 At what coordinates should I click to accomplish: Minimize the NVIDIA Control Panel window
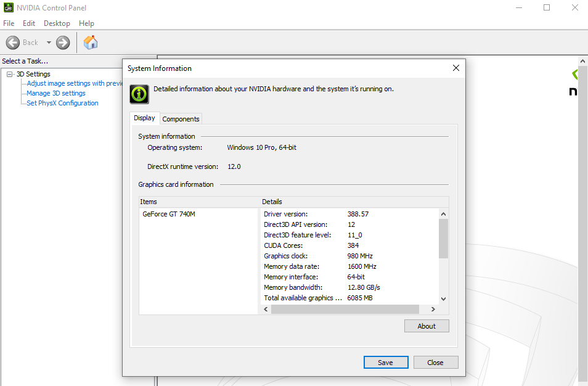click(519, 7)
